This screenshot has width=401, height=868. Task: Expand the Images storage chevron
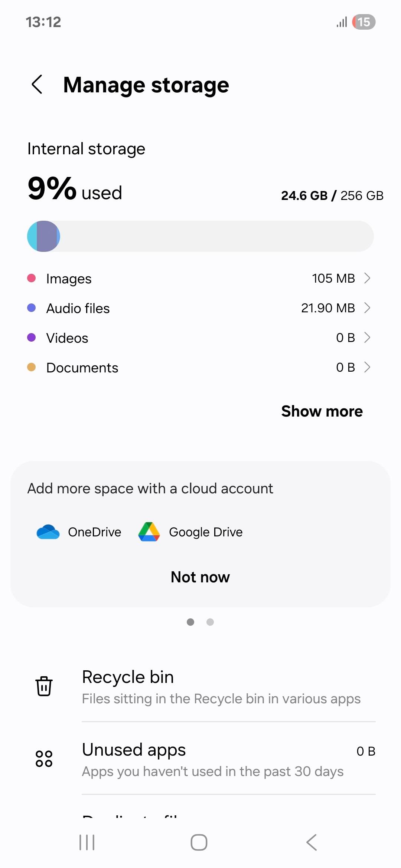(367, 278)
